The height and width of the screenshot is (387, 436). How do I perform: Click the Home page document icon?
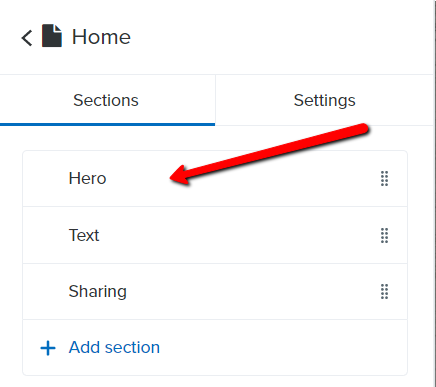click(52, 36)
